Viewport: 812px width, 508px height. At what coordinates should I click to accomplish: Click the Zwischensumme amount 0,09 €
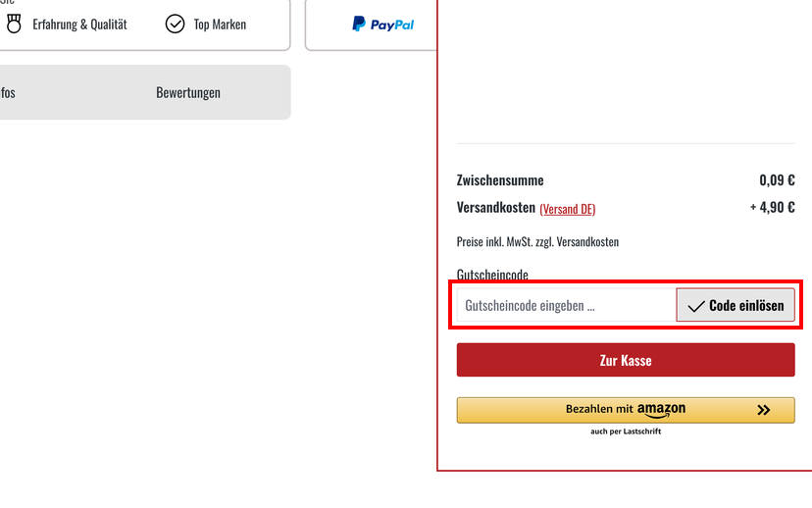[777, 180]
